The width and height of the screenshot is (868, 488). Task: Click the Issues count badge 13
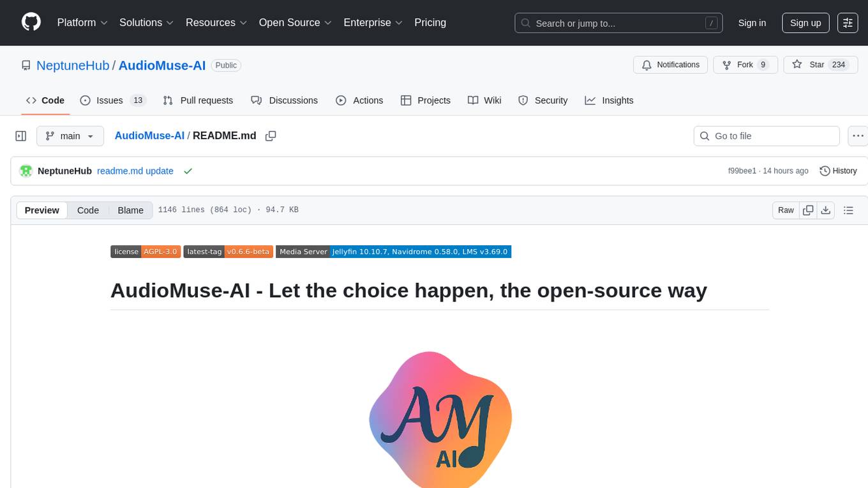click(137, 100)
